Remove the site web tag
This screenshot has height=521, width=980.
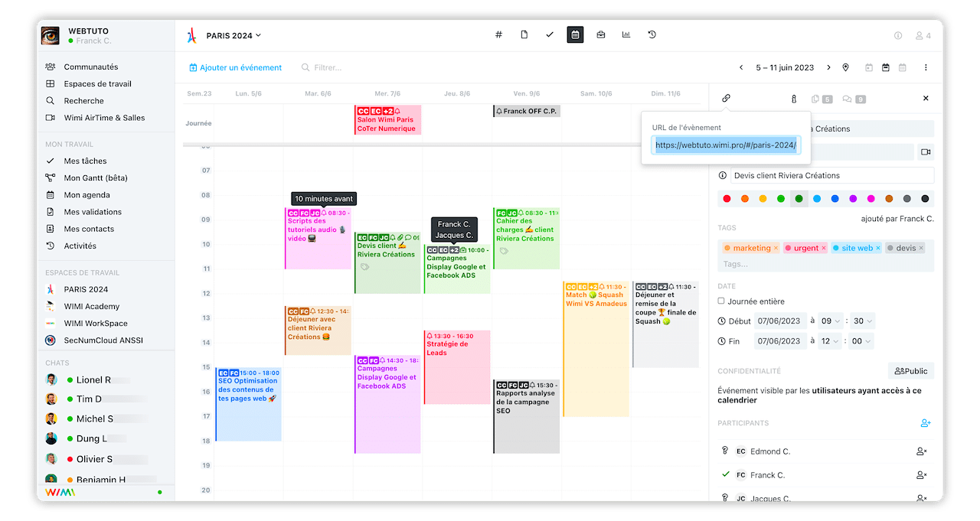(x=878, y=248)
